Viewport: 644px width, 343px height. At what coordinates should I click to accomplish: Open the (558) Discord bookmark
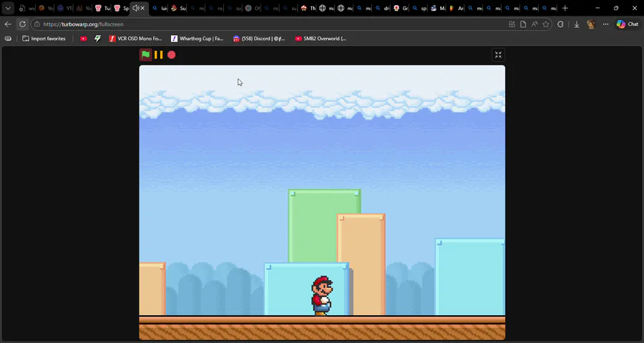tap(259, 39)
